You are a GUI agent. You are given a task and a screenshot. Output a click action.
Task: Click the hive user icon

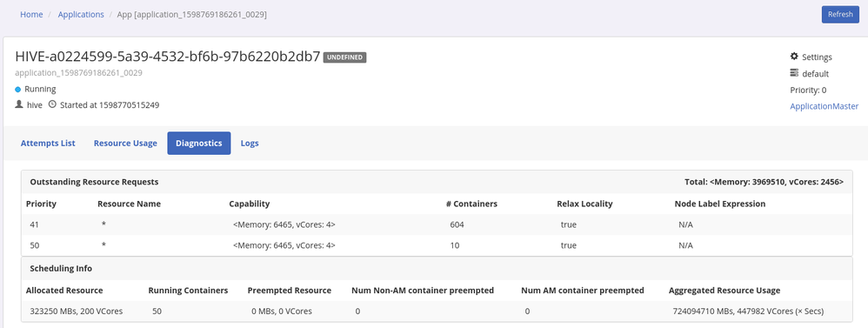click(19, 104)
